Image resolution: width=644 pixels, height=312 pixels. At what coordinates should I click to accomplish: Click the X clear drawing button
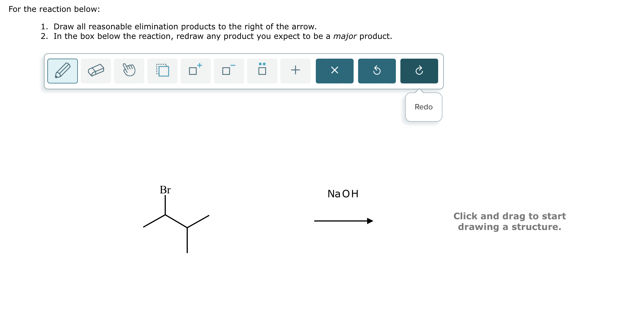[334, 70]
